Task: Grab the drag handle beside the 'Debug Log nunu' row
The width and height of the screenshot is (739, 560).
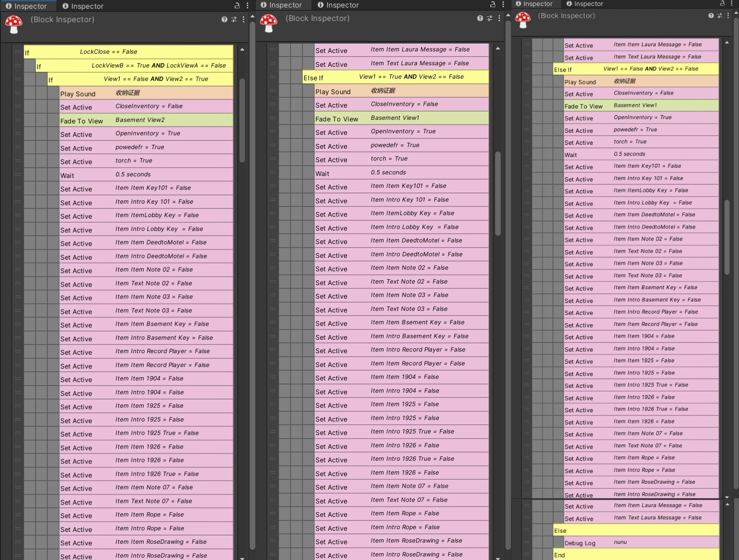Action: tap(526, 543)
